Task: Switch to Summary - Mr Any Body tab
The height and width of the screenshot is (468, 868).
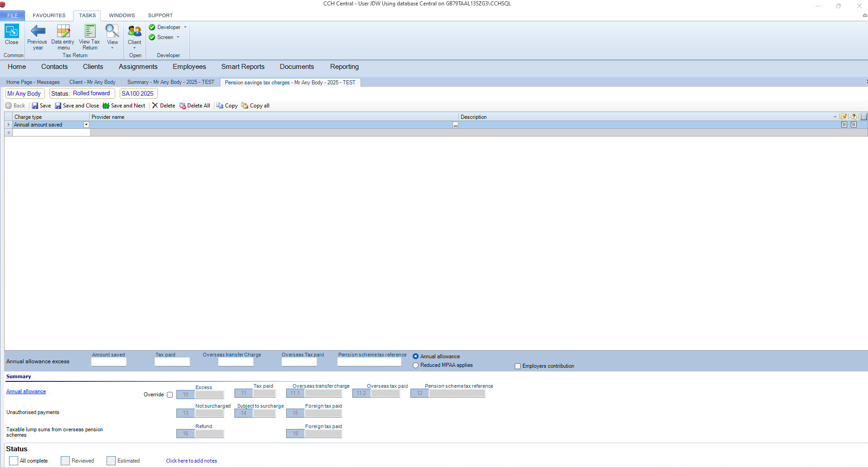Action: tap(171, 82)
